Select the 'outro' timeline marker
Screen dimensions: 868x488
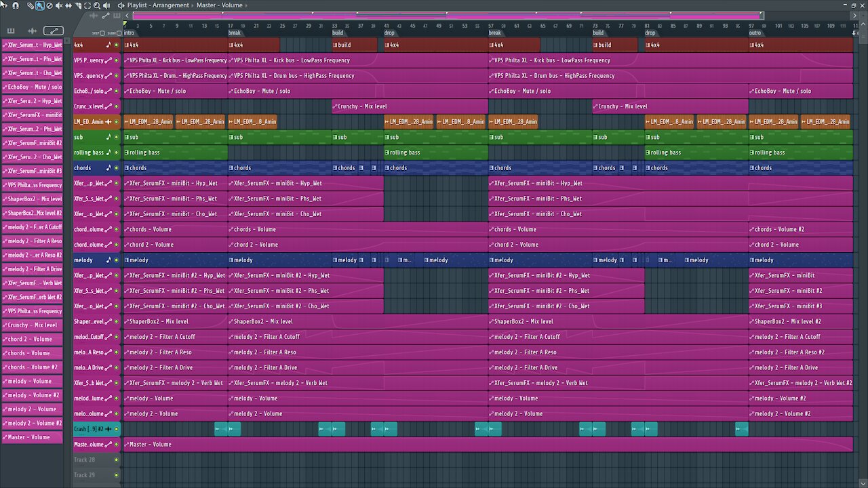[x=755, y=33]
